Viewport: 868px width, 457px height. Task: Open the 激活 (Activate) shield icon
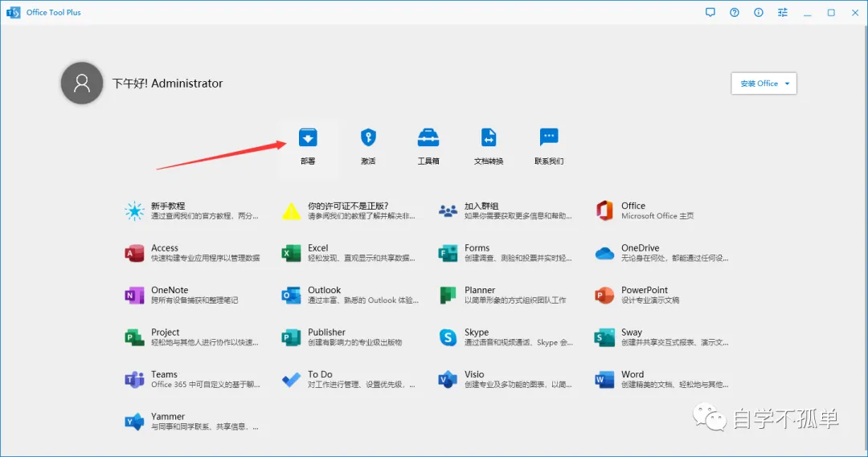click(x=368, y=137)
